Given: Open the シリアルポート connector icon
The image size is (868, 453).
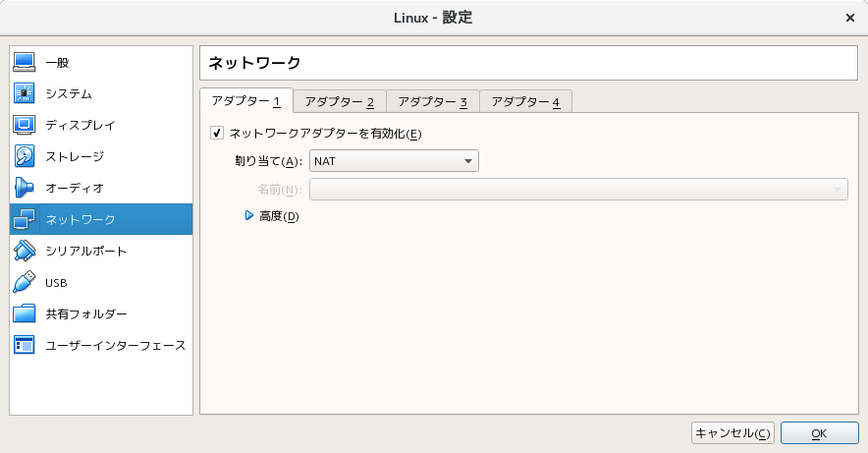Looking at the screenshot, I should 24,251.
